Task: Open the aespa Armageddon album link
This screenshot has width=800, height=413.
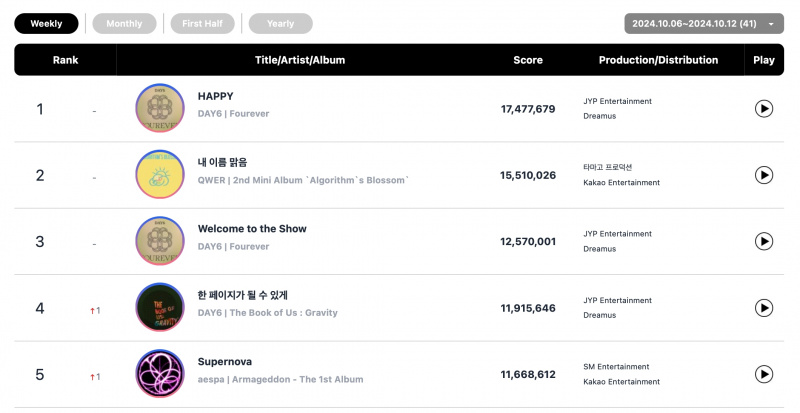Action: click(x=280, y=379)
